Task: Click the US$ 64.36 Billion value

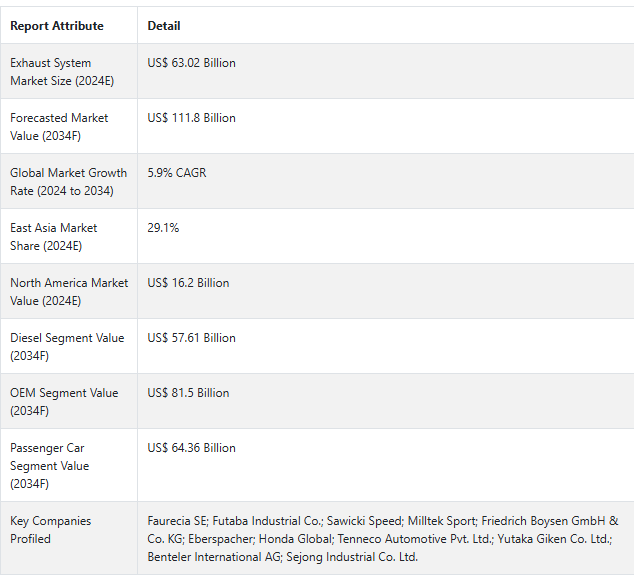Action: click(x=191, y=448)
